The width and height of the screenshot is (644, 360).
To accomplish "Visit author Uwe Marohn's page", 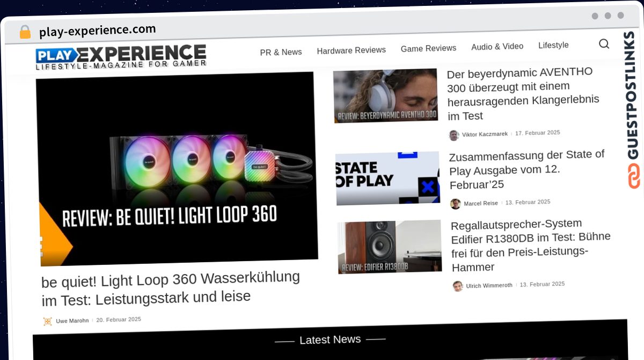I will [x=72, y=321].
